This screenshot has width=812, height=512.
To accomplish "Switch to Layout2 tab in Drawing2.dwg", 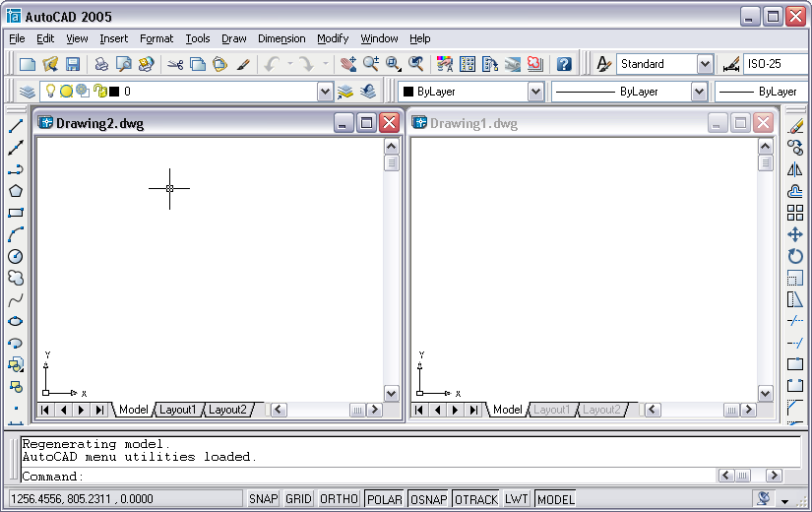I will pos(227,410).
